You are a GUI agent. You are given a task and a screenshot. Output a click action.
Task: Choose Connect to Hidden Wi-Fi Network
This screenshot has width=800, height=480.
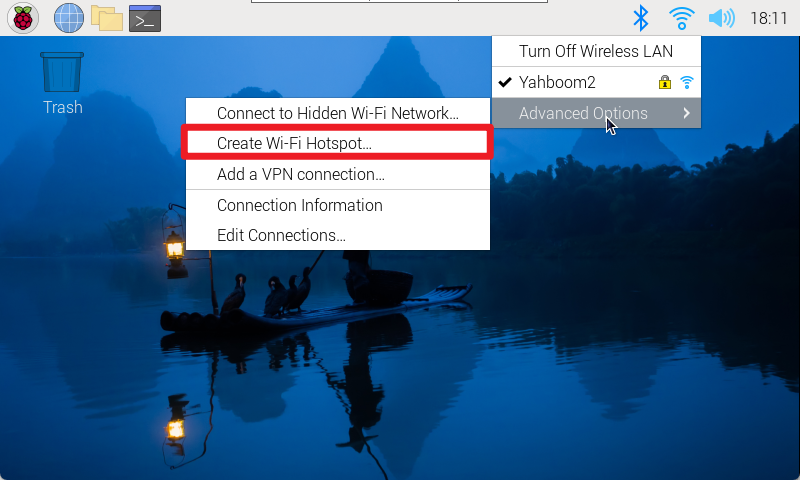point(338,113)
